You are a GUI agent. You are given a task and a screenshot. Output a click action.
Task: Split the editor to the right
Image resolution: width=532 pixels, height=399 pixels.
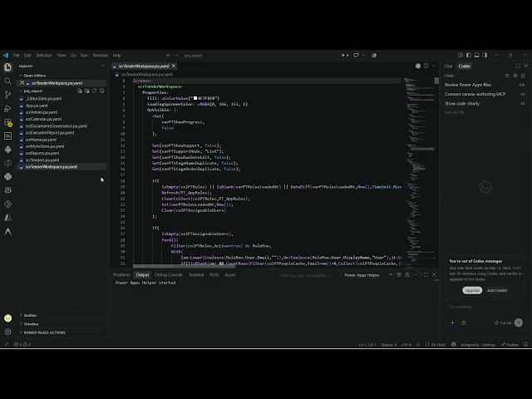pyautogui.click(x=426, y=66)
